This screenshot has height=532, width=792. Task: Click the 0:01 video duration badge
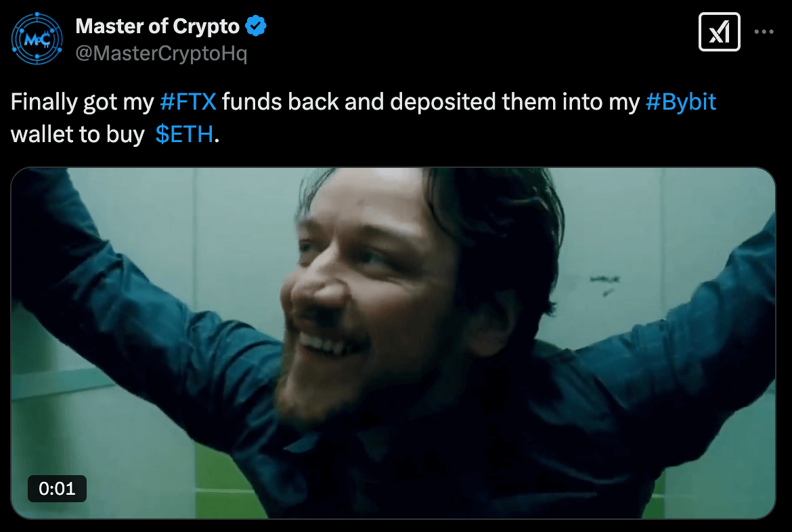(x=57, y=489)
